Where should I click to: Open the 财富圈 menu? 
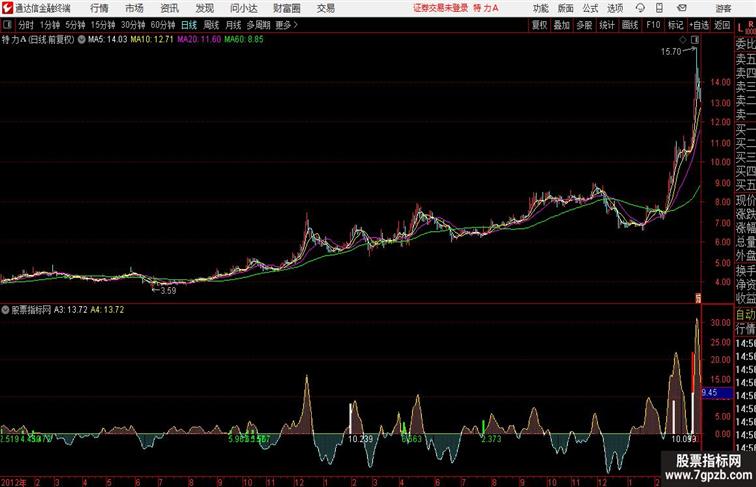tap(287, 8)
